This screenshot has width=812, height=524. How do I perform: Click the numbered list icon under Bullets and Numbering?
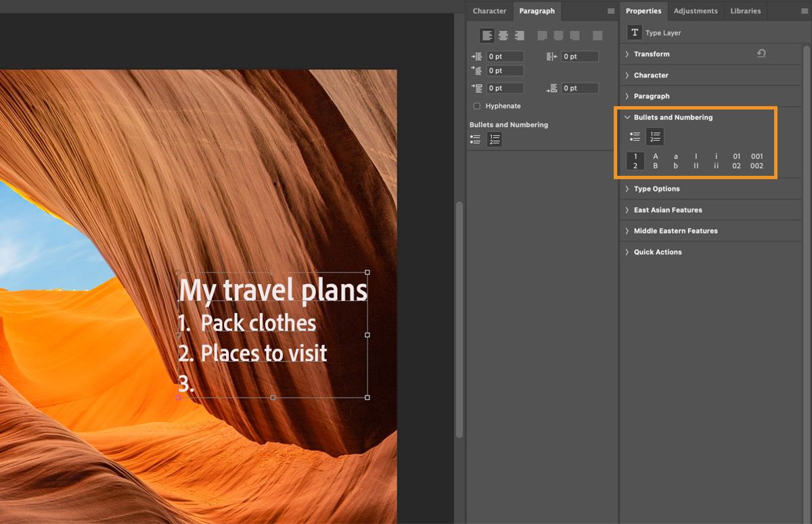655,136
